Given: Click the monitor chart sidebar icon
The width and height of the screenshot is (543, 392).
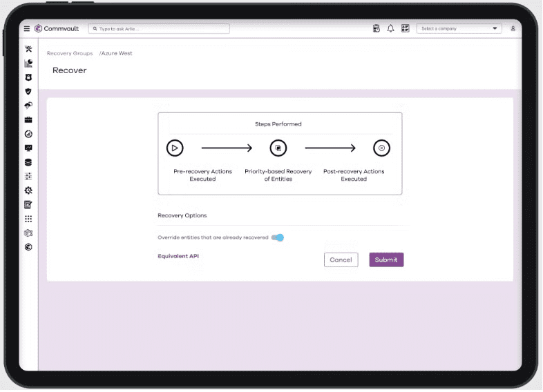Looking at the screenshot, I should click(28, 148).
